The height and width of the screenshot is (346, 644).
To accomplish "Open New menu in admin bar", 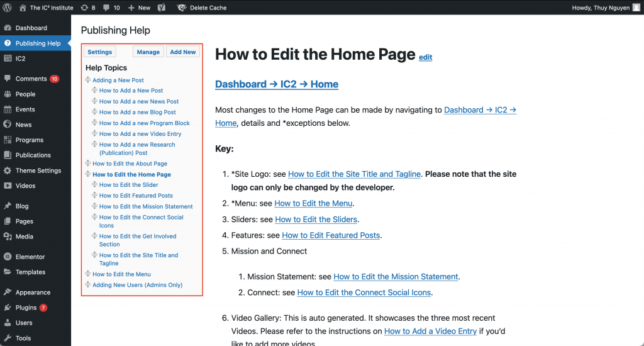I will click(x=139, y=8).
